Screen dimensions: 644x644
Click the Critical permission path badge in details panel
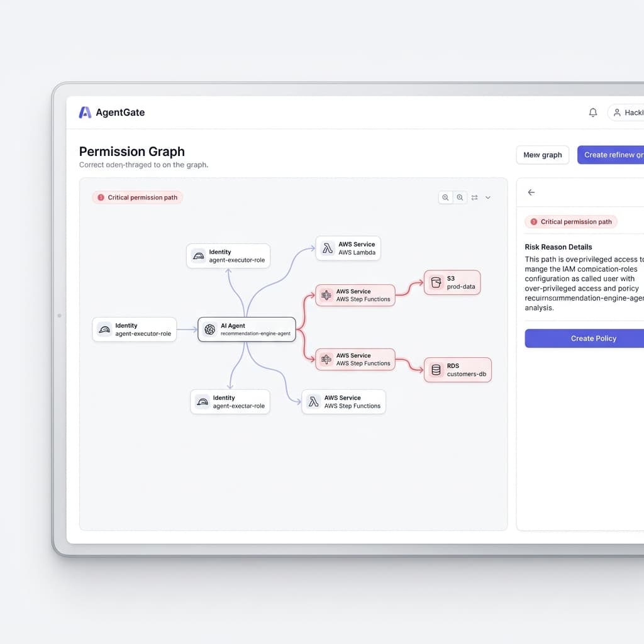[570, 222]
